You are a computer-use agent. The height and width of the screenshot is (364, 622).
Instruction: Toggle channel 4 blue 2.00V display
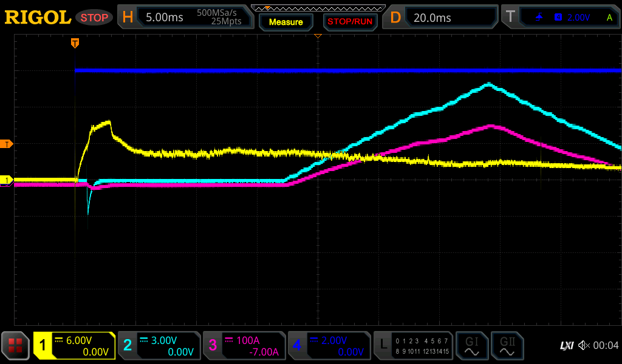tap(329, 346)
